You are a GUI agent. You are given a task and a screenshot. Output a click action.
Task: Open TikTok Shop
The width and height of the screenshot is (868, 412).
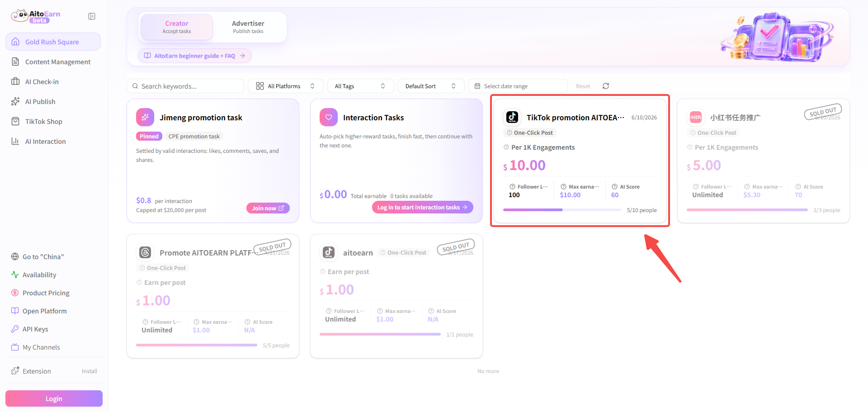(53, 121)
